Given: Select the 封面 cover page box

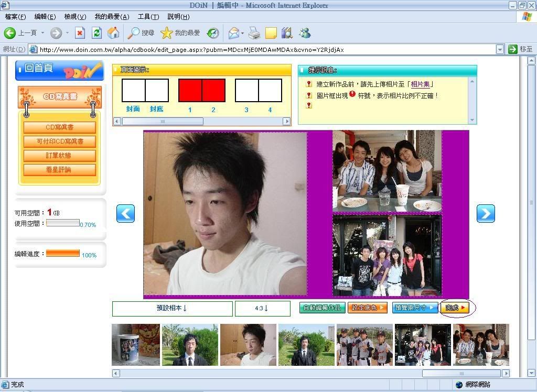Looking at the screenshot, I should 133,91.
